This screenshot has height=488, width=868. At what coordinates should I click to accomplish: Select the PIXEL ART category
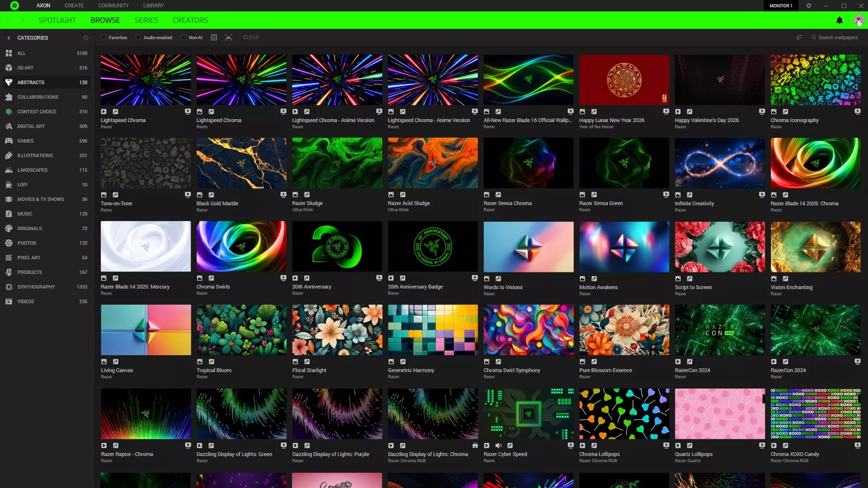(46, 258)
